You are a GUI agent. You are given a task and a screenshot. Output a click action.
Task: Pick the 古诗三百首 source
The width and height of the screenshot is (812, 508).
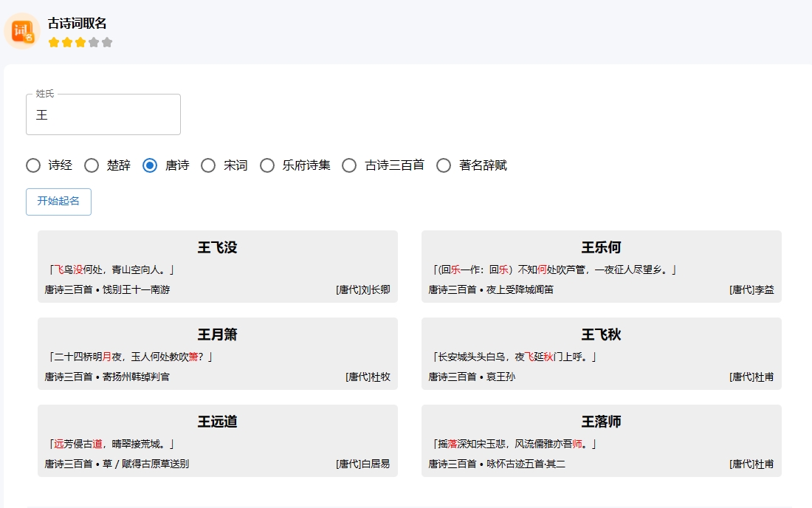coord(348,165)
